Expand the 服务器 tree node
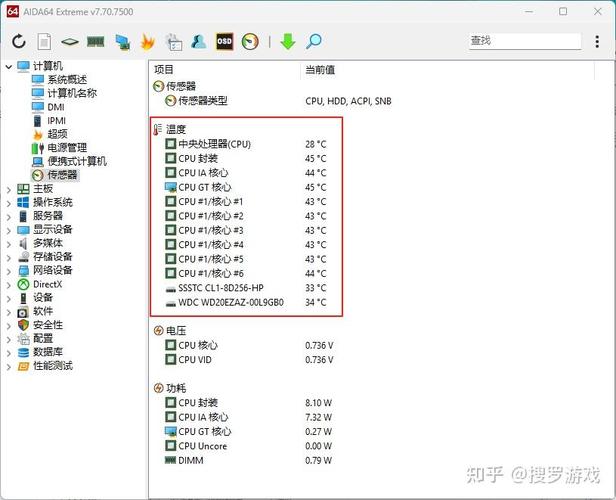This screenshot has width=616, height=500. click(9, 217)
